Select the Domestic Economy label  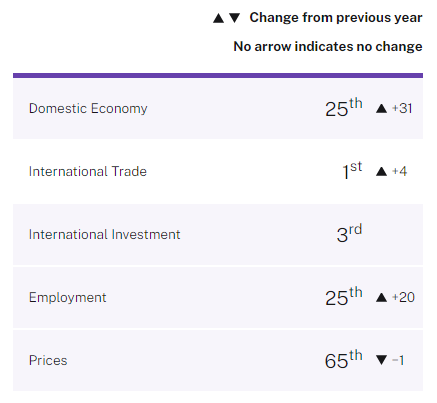point(88,109)
